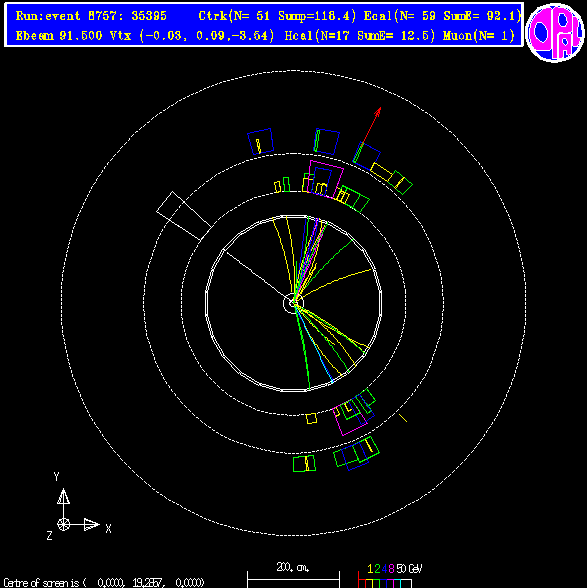Click the 200 cm scale bar
Screen dimensions: 587x588
[x=293, y=580]
